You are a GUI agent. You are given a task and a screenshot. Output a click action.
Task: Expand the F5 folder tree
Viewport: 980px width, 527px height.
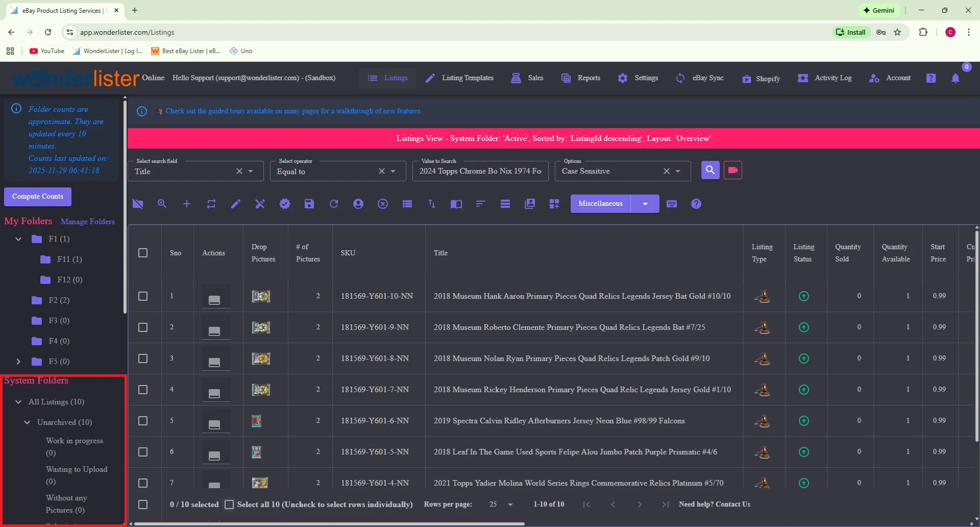click(19, 361)
